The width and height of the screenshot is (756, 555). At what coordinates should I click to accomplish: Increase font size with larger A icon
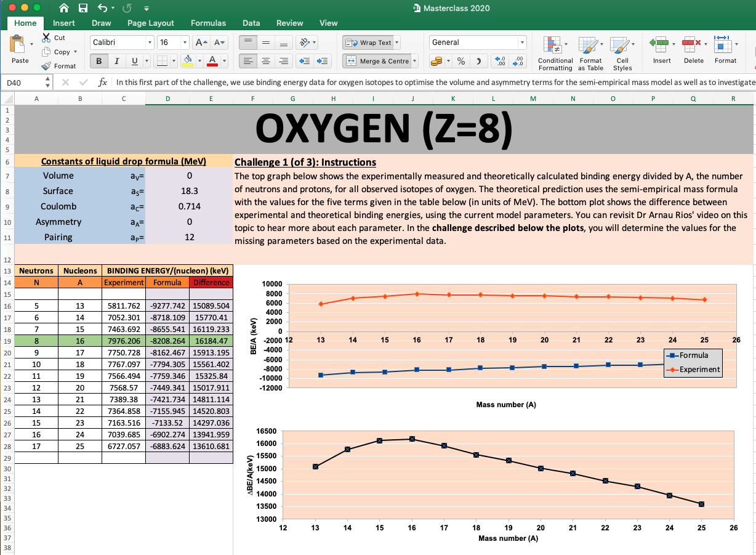click(x=201, y=43)
